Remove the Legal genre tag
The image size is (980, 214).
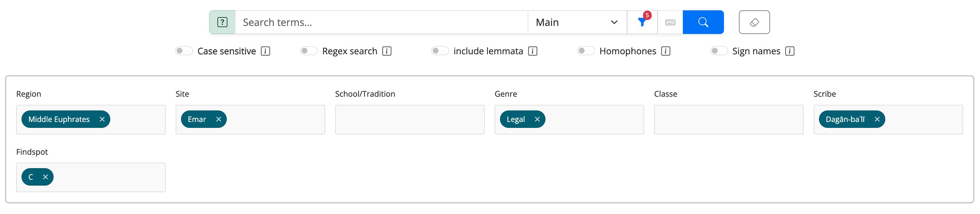(x=537, y=119)
